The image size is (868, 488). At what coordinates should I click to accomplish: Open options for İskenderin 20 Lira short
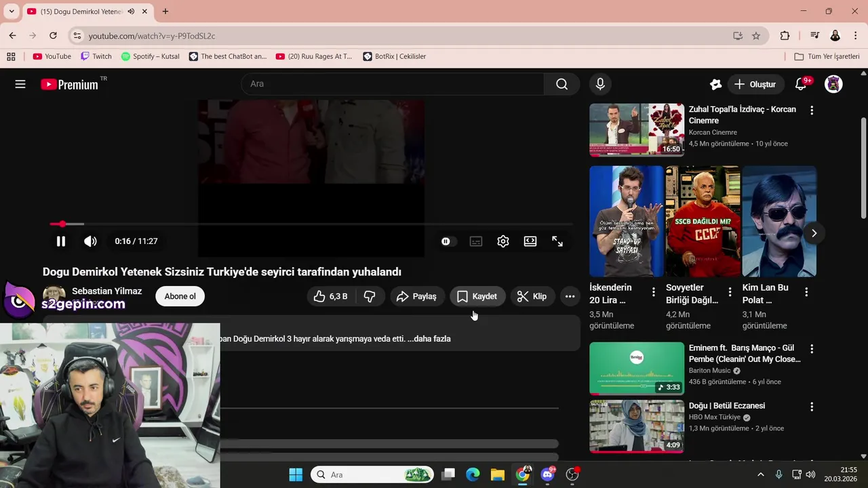click(x=653, y=292)
